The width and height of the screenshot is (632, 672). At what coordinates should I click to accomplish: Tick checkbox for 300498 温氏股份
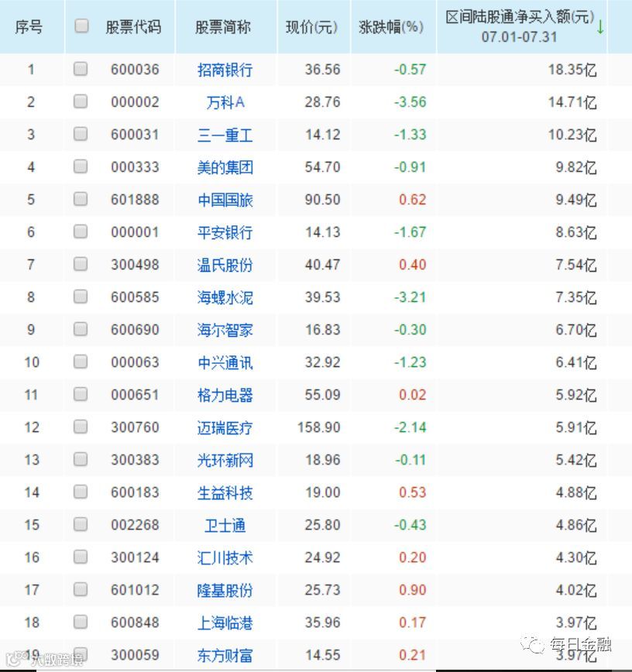(x=81, y=264)
